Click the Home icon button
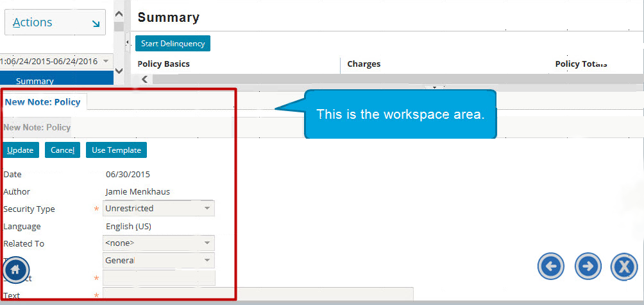Image resolution: width=644 pixels, height=305 pixels. 16,270
